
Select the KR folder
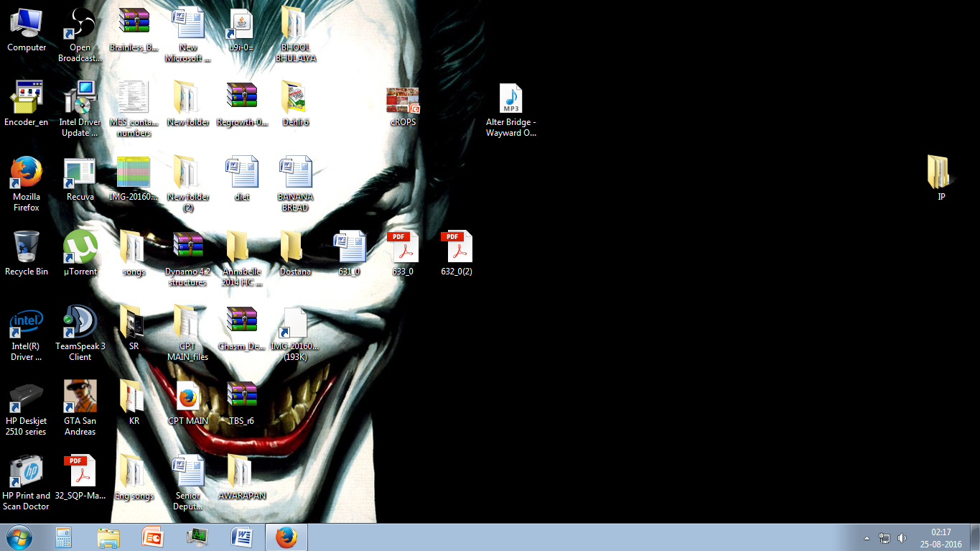[x=134, y=403]
